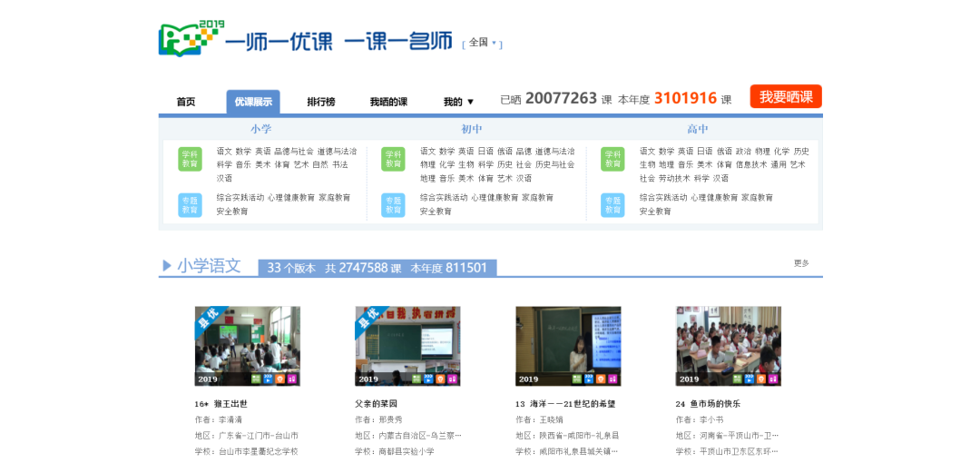Click lesson title 16* 猴王出世

click(221, 404)
